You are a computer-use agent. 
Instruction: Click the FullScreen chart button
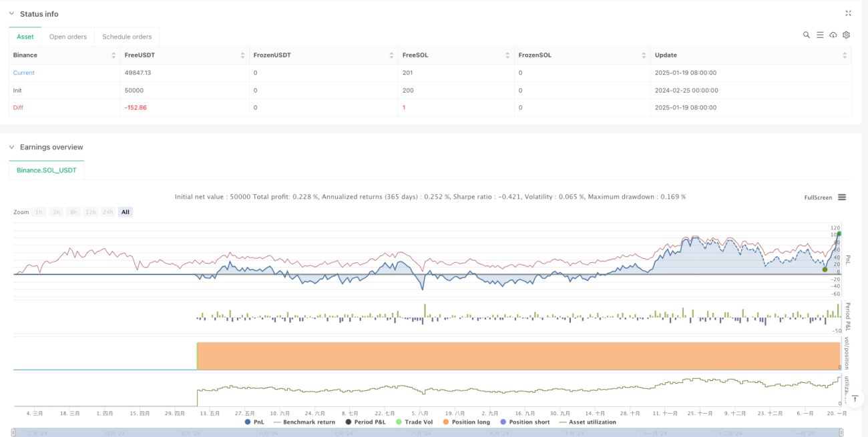click(818, 197)
